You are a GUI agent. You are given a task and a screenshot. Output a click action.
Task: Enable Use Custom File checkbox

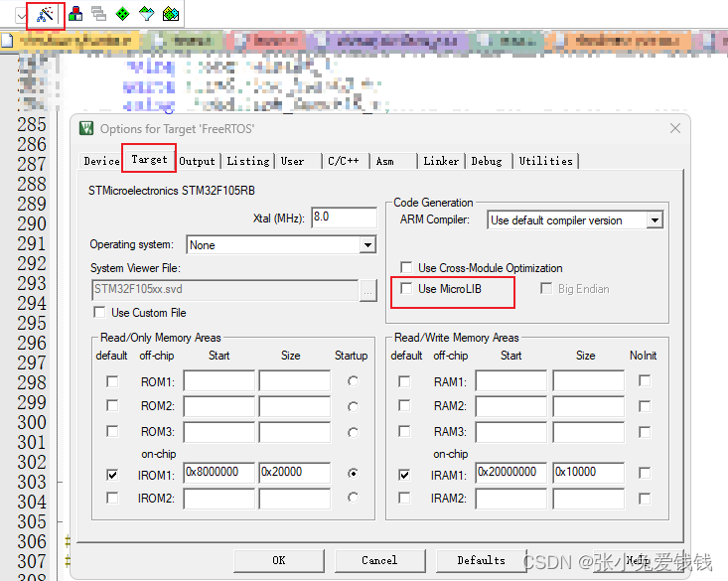[99, 312]
